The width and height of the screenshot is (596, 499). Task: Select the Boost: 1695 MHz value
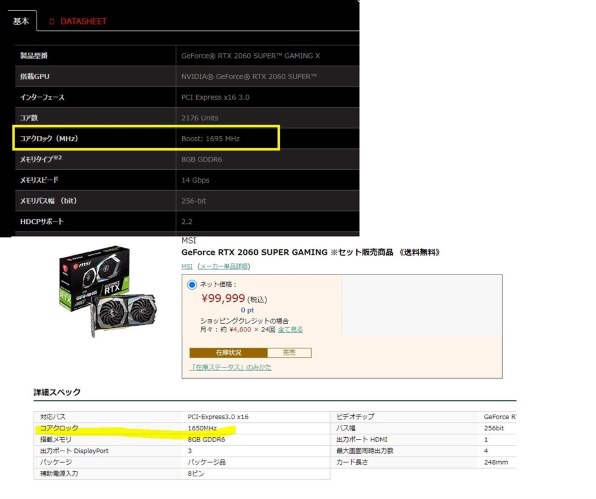(x=210, y=139)
